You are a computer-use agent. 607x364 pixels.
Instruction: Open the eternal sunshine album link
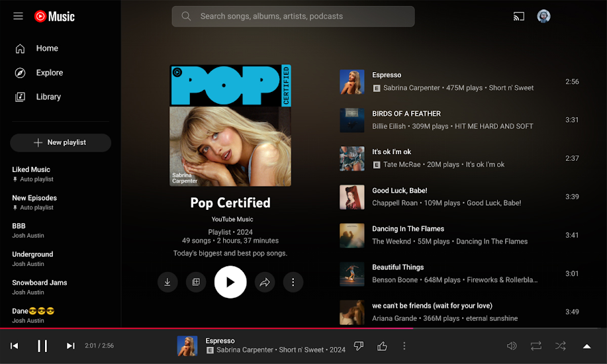click(x=492, y=318)
